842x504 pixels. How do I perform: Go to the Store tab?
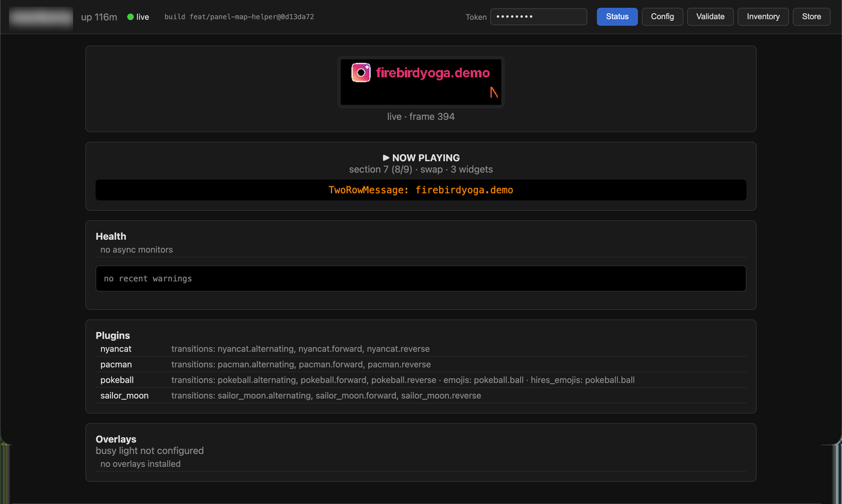point(811,17)
